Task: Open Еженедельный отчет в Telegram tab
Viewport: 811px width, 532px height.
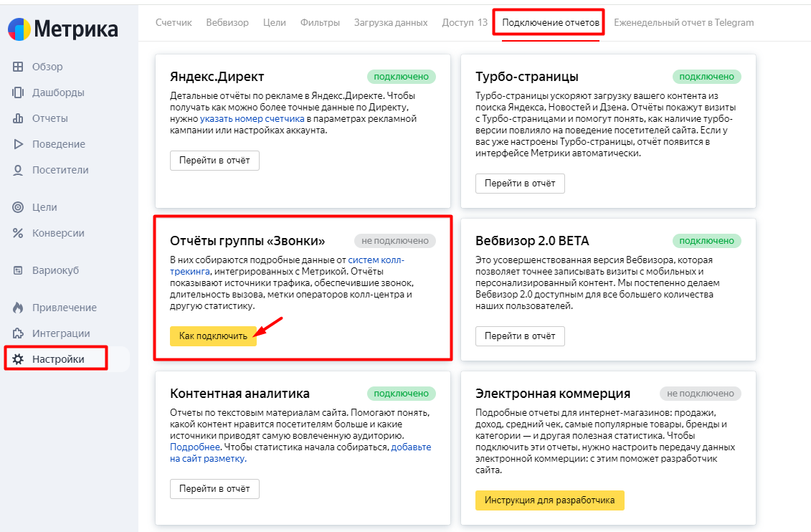Action: (684, 23)
